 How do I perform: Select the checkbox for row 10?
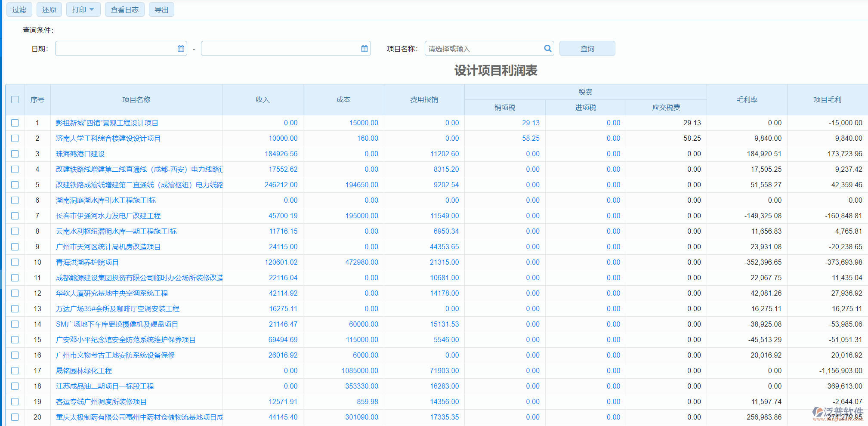pos(15,262)
